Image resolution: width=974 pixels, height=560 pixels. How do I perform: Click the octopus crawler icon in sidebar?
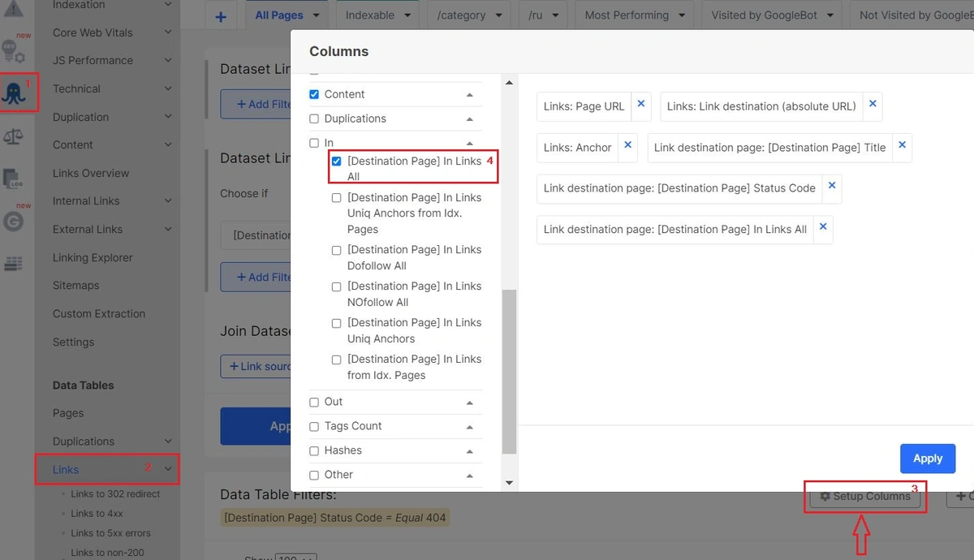[x=14, y=93]
